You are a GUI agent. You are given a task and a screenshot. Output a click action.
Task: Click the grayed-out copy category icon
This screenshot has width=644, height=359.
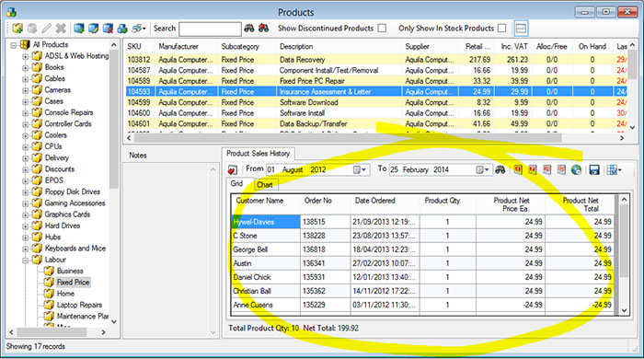point(32,29)
